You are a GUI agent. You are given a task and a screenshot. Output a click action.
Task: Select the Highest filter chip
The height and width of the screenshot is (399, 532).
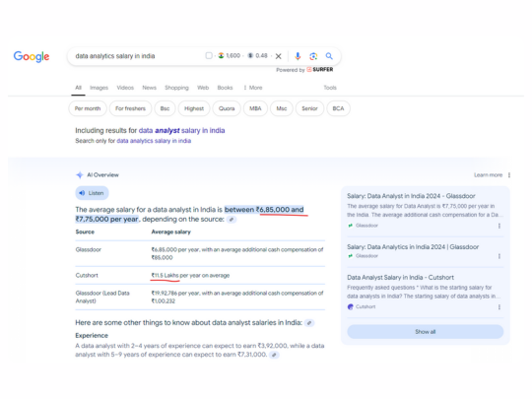194,108
